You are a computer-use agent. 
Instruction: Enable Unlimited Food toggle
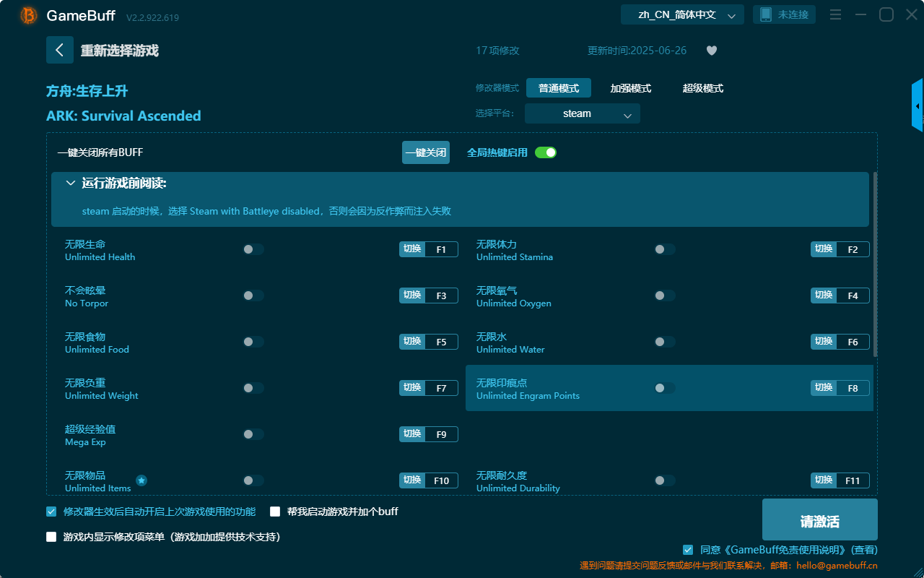253,342
